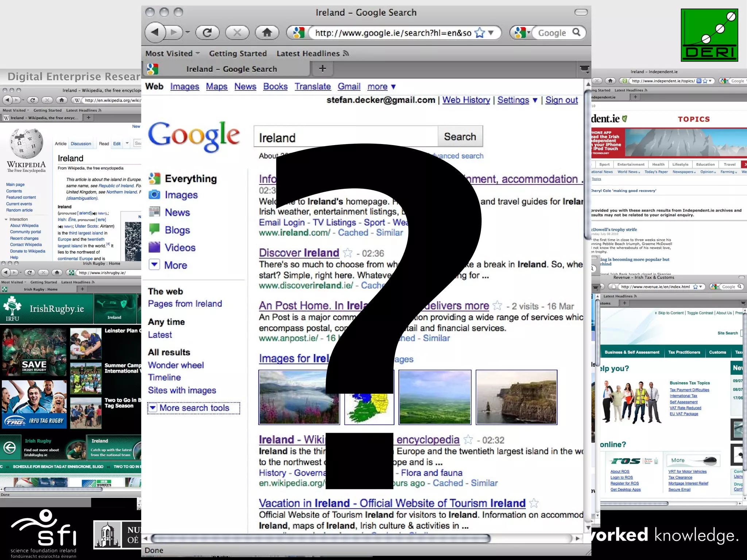The height and width of the screenshot is (560, 747).
Task: Click the Reload page button
Action: (207, 33)
